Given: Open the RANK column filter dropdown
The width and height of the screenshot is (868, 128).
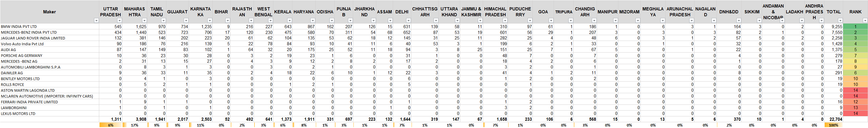Looking at the screenshot, I should pyautogui.click(x=865, y=21).
